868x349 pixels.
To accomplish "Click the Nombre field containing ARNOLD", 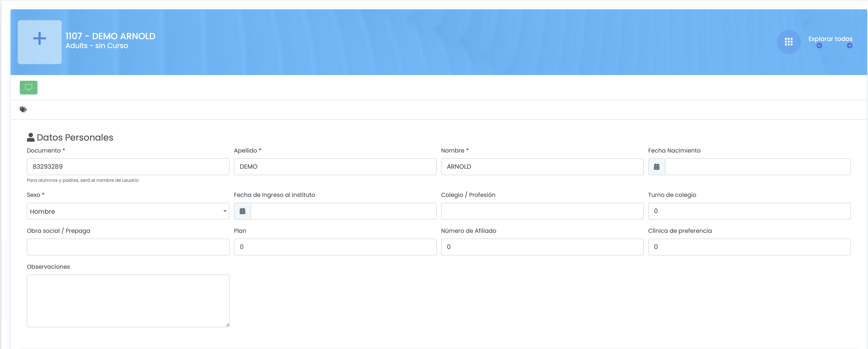I will pyautogui.click(x=542, y=167).
